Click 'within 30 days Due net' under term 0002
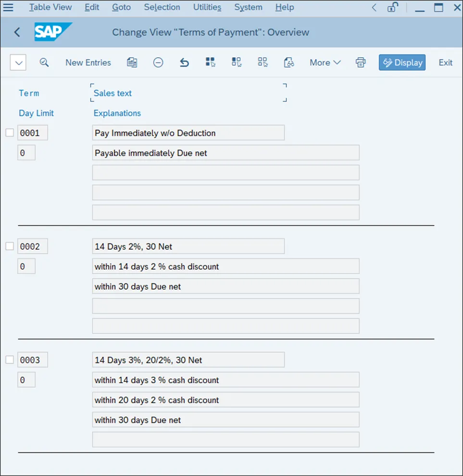Screen dimensions: 463x476 click(x=226, y=286)
